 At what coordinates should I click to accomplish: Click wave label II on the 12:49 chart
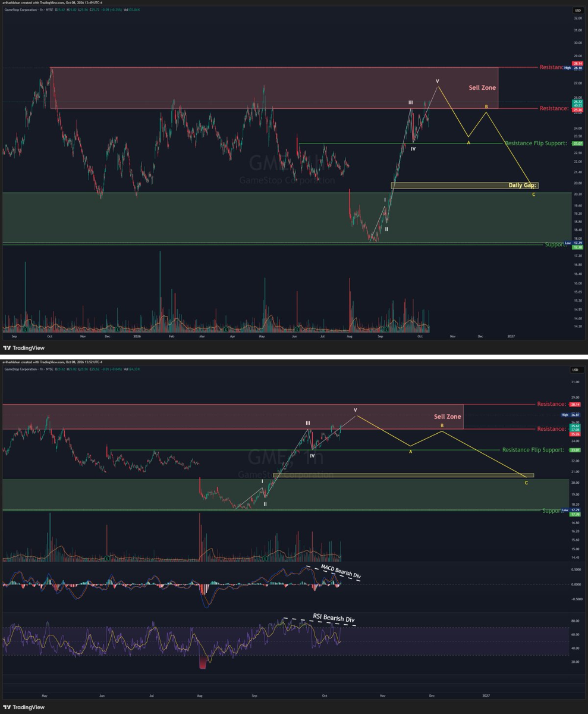tap(386, 229)
